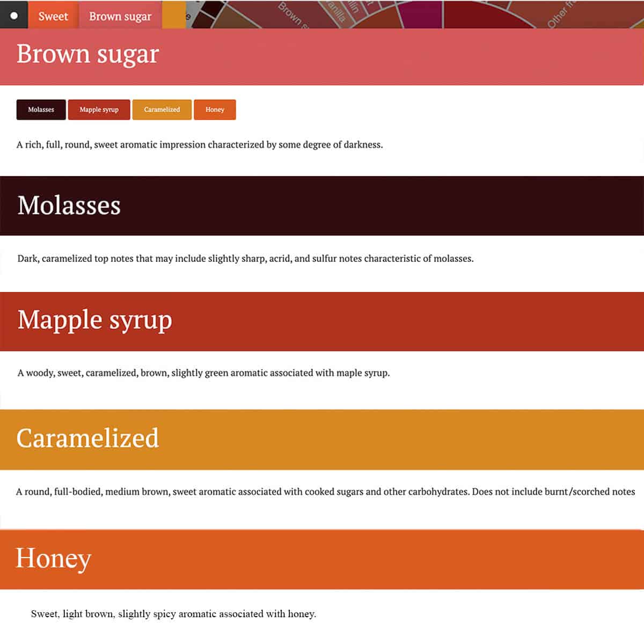Click the Molasses description text

click(x=245, y=259)
